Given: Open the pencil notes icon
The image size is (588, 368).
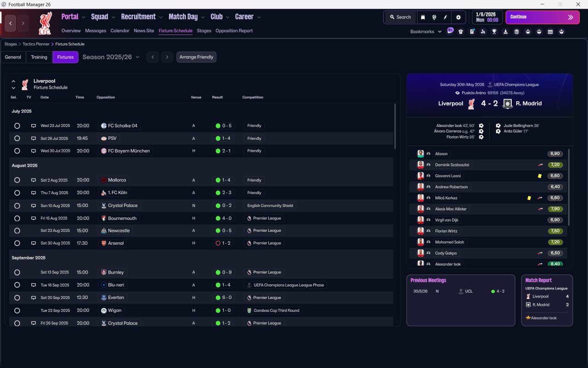Looking at the screenshot, I should click(x=445, y=17).
